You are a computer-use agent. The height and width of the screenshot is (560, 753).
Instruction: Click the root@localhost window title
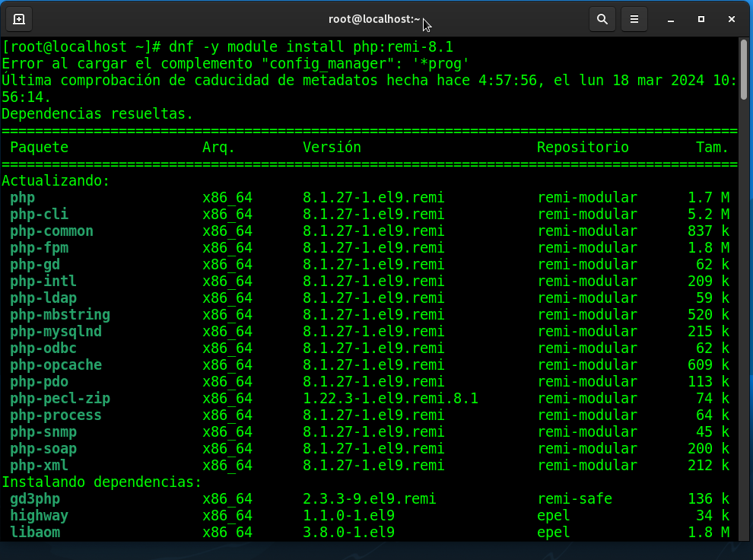[373, 19]
